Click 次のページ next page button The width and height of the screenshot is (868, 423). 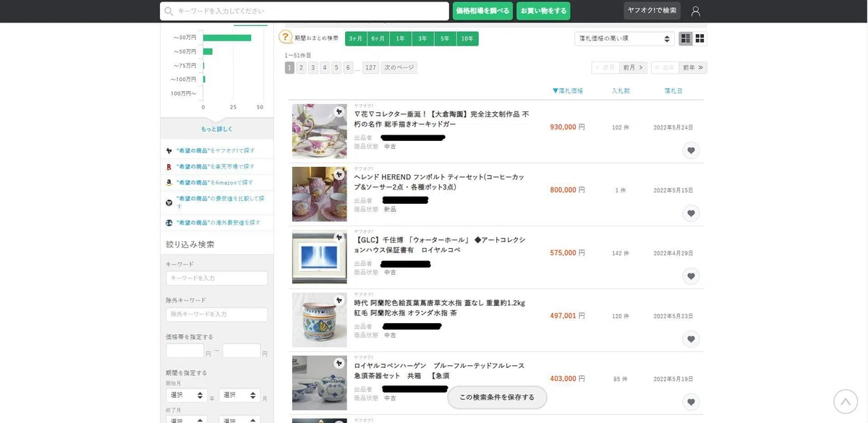point(399,67)
